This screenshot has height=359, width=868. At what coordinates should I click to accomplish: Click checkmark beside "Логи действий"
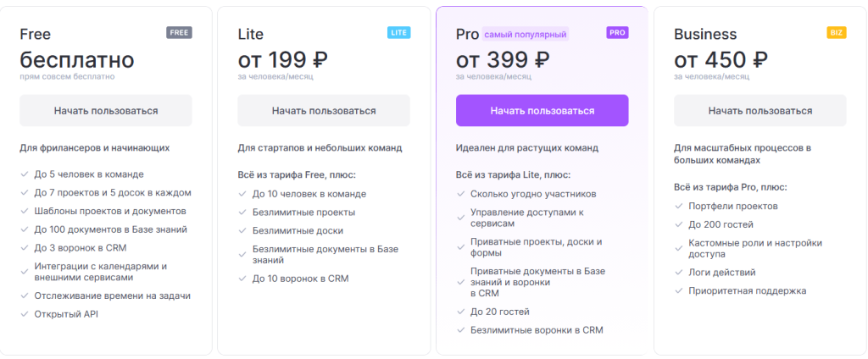coord(679,272)
